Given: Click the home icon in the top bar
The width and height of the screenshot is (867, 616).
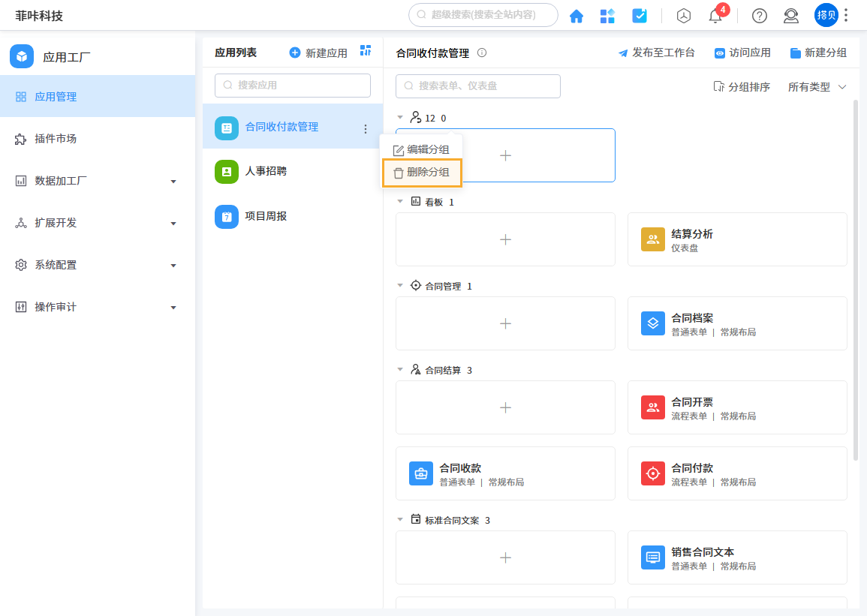Looking at the screenshot, I should click(x=576, y=15).
